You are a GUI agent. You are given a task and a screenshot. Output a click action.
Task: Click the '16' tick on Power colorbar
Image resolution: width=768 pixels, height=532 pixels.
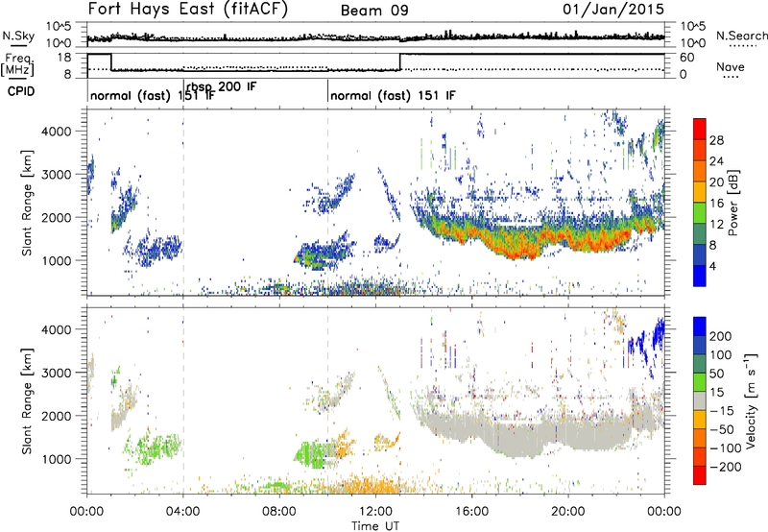tap(716, 204)
